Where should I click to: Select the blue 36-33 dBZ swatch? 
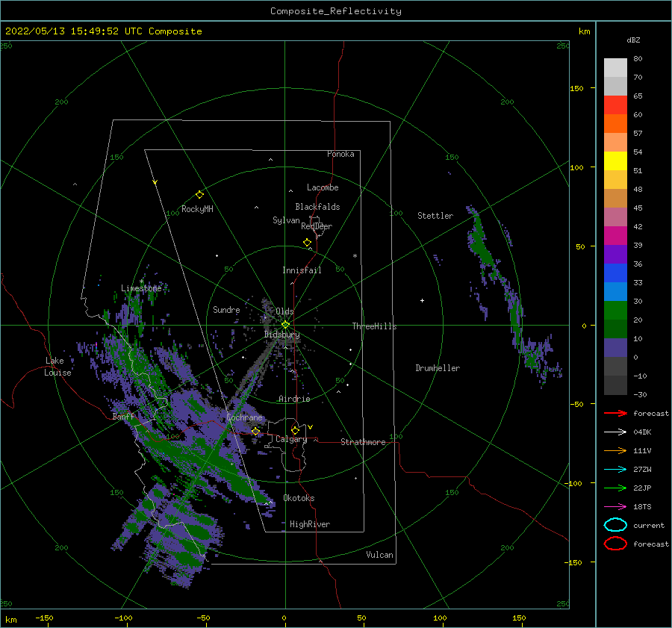tap(615, 273)
